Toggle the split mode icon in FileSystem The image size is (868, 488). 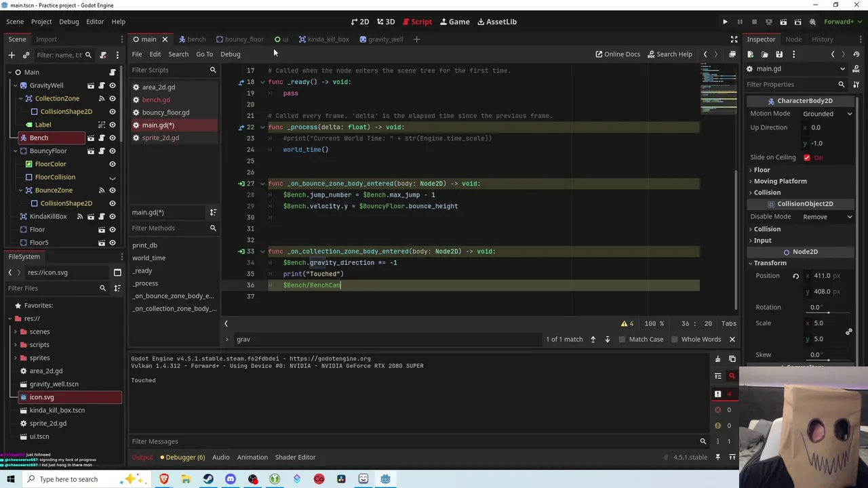tap(117, 272)
